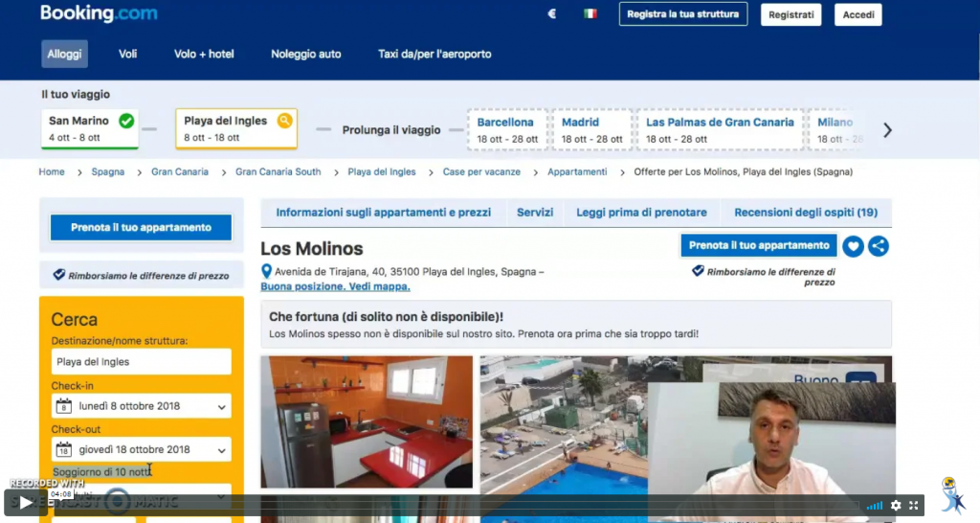
Task: Open the kitchen photo thumbnail
Action: [x=367, y=421]
